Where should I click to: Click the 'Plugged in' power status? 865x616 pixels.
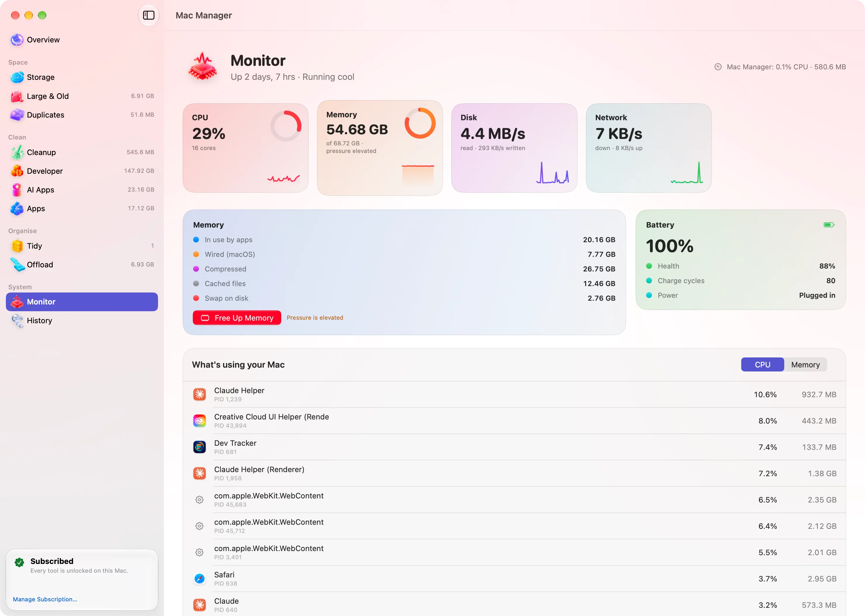click(817, 295)
